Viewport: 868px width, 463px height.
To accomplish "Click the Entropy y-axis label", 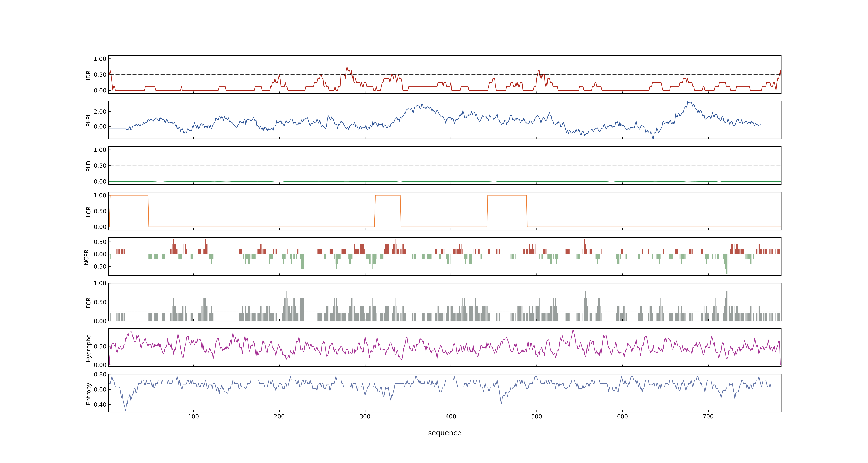I will click(x=88, y=394).
